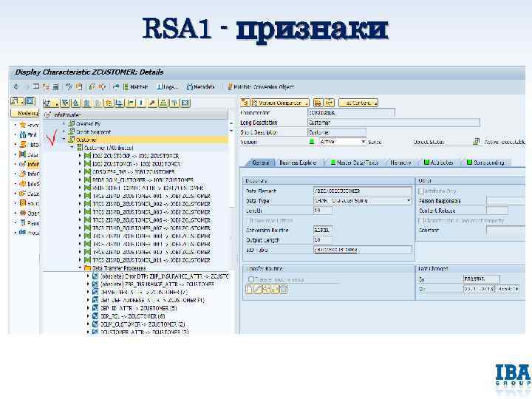
Task: Open the Metadata toolbar button
Action: coord(200,87)
